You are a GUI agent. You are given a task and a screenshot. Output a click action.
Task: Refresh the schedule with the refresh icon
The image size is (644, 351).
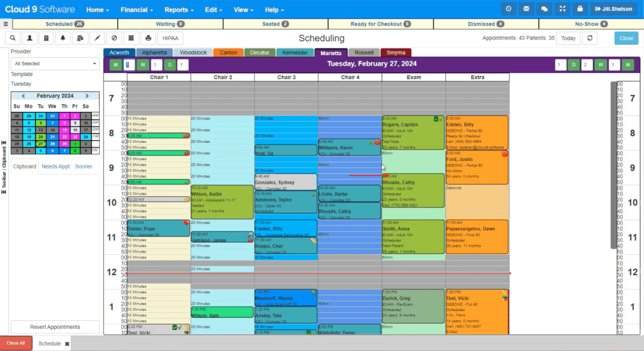[x=590, y=38]
